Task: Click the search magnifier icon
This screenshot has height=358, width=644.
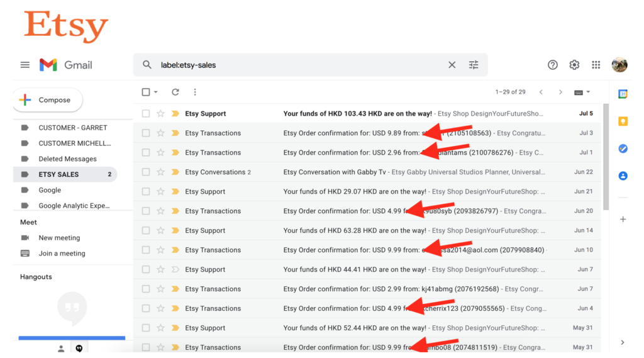Action: pos(147,65)
